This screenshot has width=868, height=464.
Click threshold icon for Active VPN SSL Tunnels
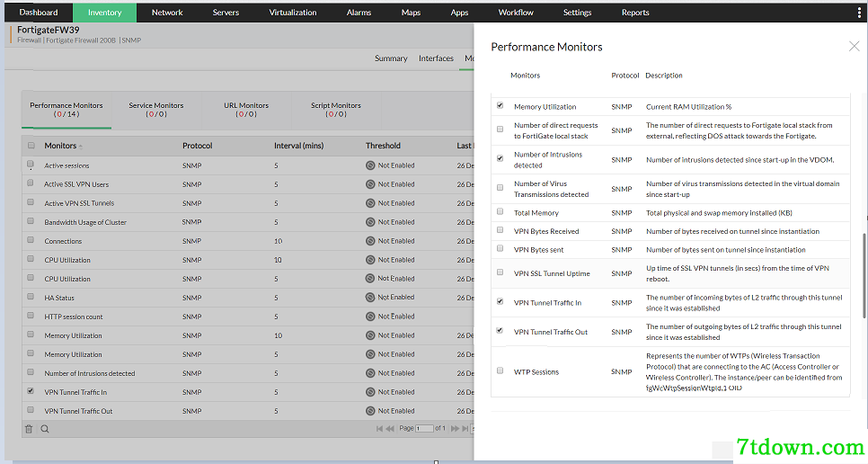(x=370, y=203)
